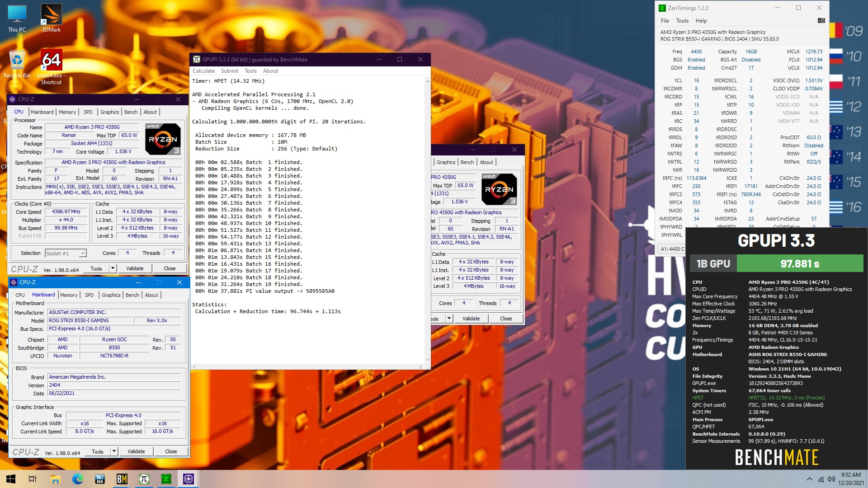Open the Submit menu in GPUPI
Image resolution: width=868 pixels, height=488 pixels.
click(229, 71)
